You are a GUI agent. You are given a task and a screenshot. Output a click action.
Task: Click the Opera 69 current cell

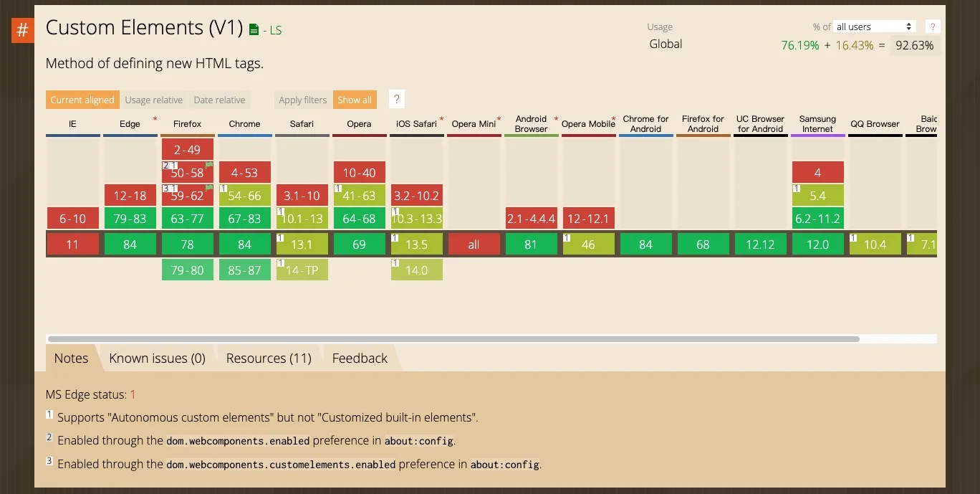tap(359, 244)
